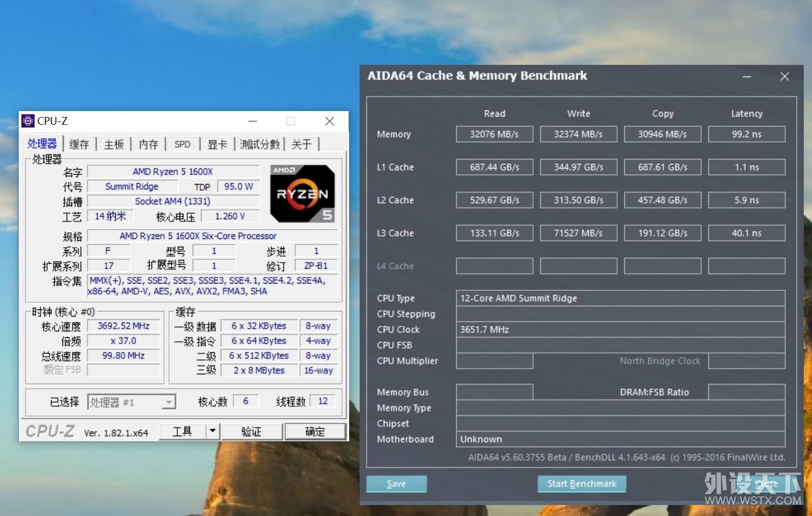The width and height of the screenshot is (812, 516).
Task: Click the empty Chipset field
Action: pos(620,423)
